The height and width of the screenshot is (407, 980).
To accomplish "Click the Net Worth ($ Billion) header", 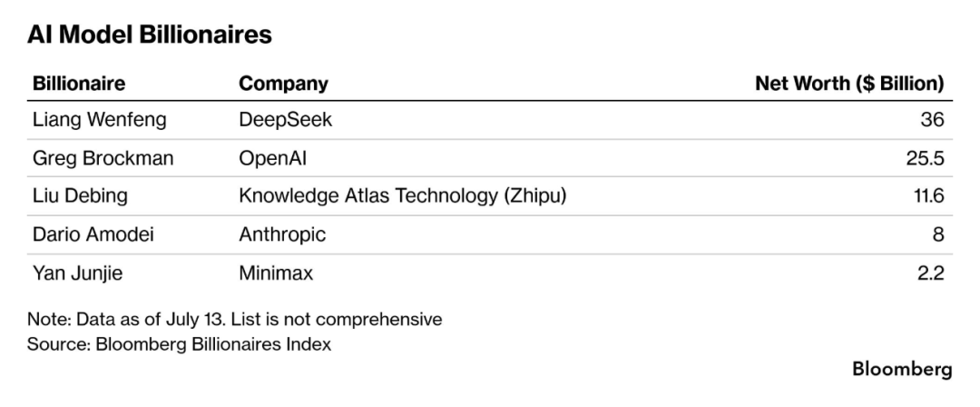I will point(849,84).
